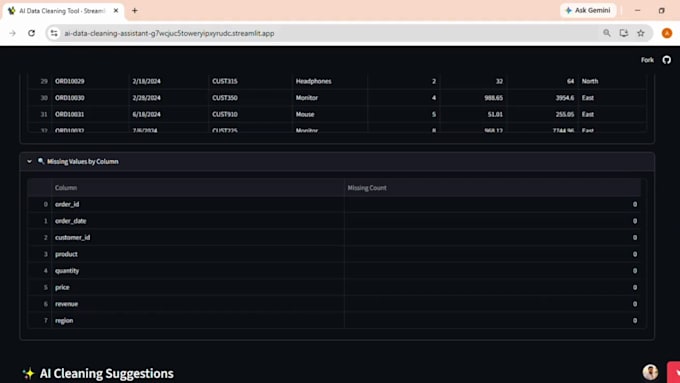
Task: Click the Mouse product cell
Action: pyautogui.click(x=330, y=114)
